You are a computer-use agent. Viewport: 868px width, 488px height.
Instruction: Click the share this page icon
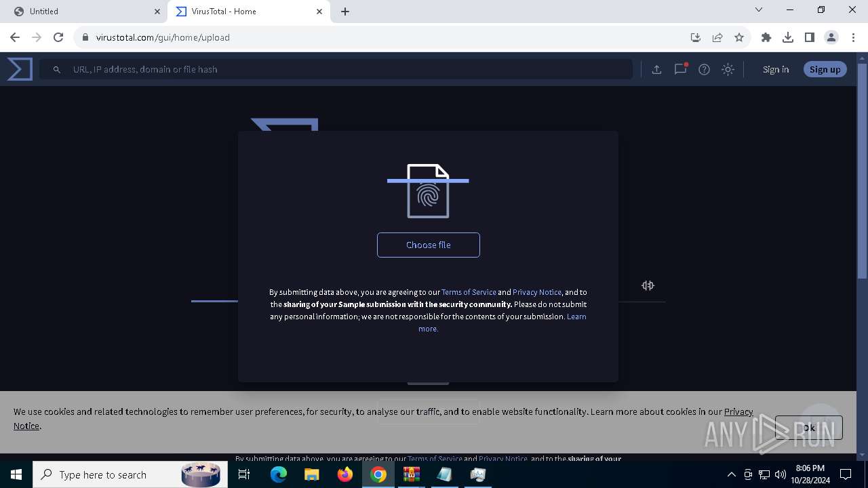(x=717, y=37)
